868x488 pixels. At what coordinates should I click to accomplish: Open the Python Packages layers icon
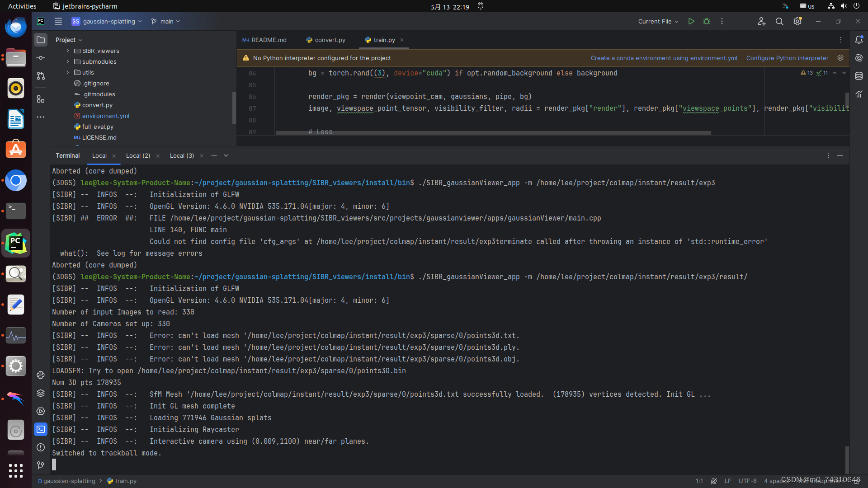coord(41,393)
